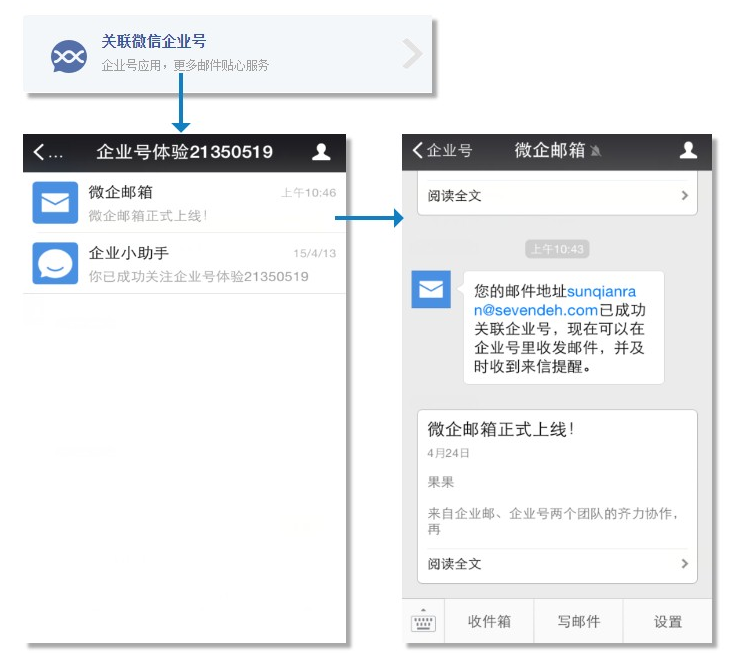This screenshot has width=737, height=667.
Task: Select the 写邮件 menu item
Action: tap(578, 622)
